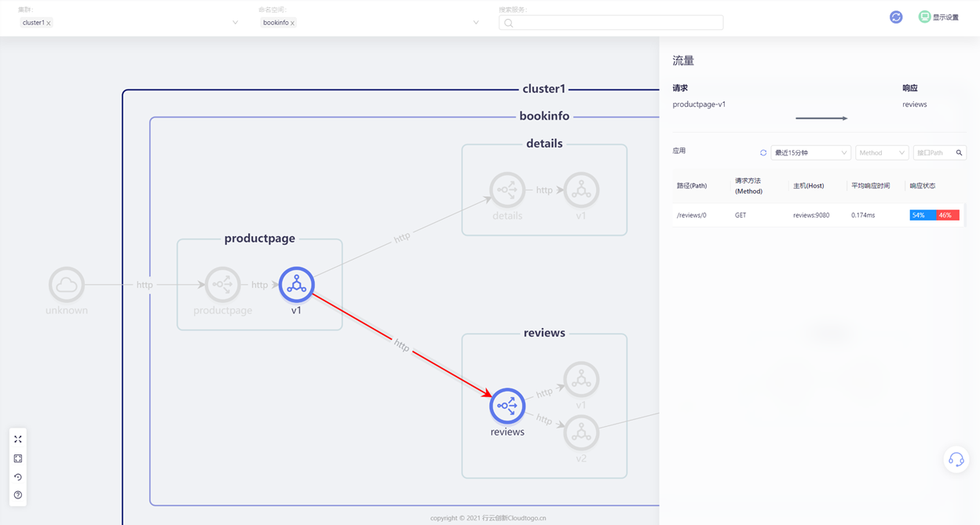The width and height of the screenshot is (980, 525).
Task: Remove the cluster1 tag from cluster filter
Action: pyautogui.click(x=49, y=24)
